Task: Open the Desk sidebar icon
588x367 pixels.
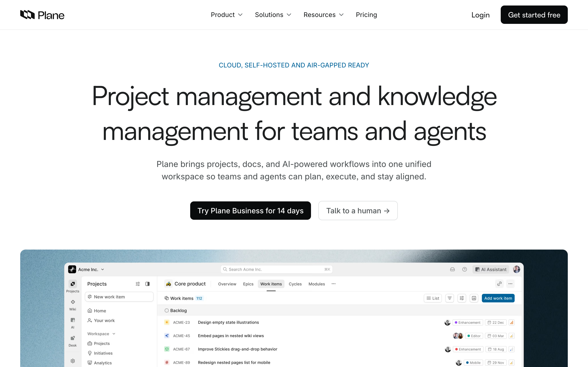Action: pyautogui.click(x=73, y=338)
